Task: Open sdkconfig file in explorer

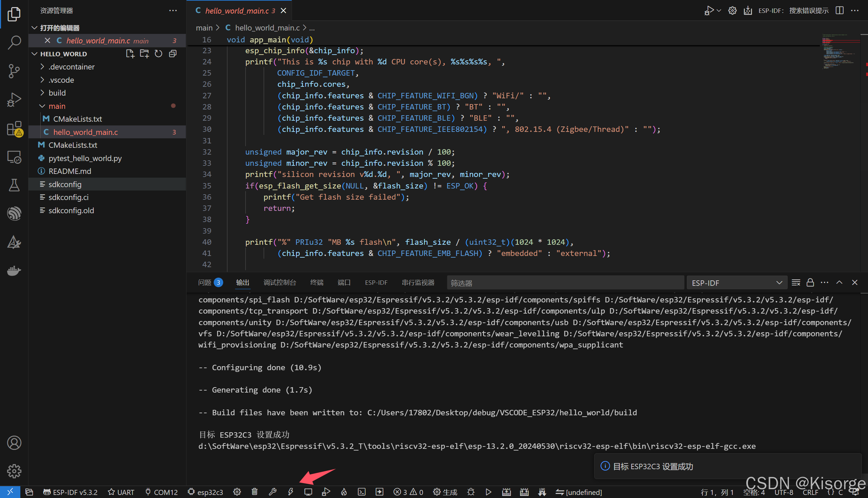Action: coord(107,184)
